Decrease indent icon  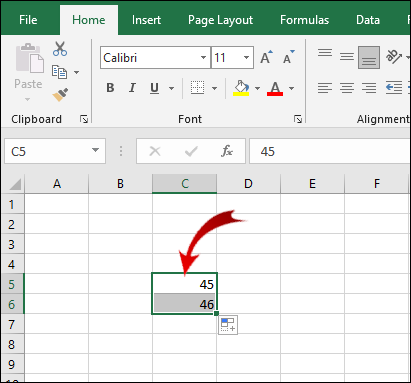click(394, 88)
